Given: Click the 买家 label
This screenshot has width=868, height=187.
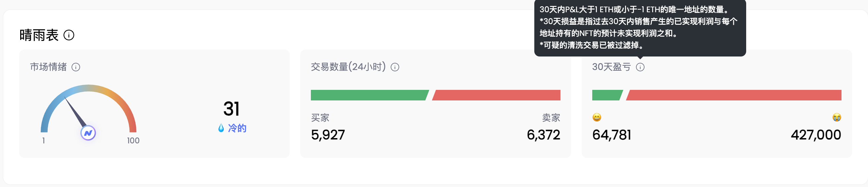Looking at the screenshot, I should point(320,118).
